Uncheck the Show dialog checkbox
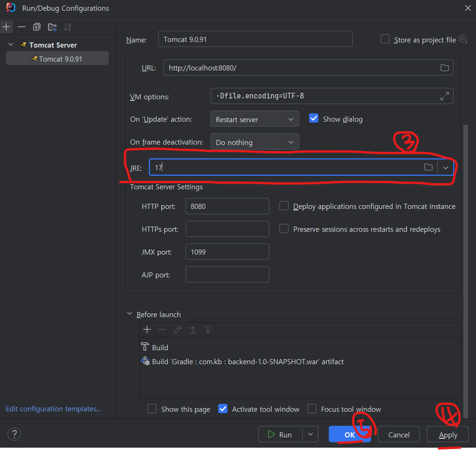This screenshot has height=450, width=476. (314, 118)
